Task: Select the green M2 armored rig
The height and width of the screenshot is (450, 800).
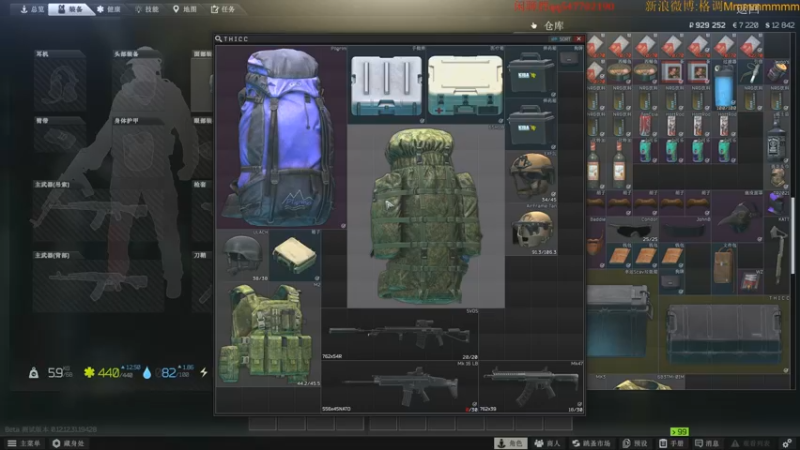Action: tap(268, 334)
